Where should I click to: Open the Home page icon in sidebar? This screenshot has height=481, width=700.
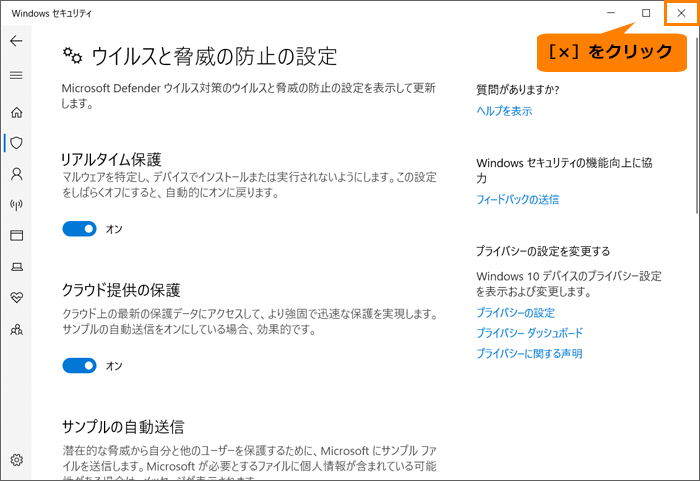coord(17,112)
